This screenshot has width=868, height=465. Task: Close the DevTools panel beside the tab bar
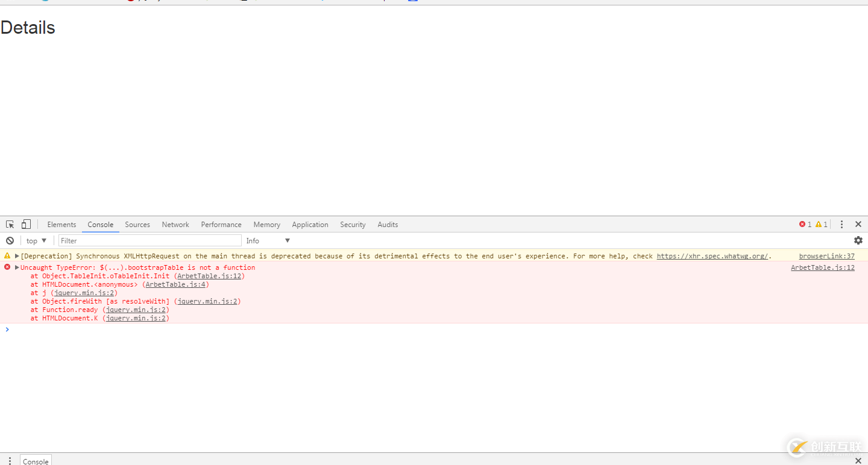(858, 224)
